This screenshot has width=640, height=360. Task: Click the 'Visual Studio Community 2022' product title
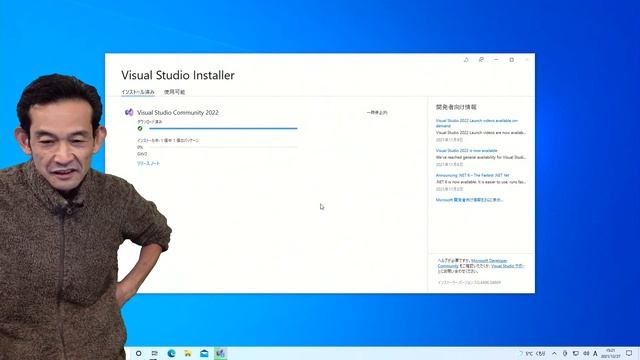tap(178, 112)
